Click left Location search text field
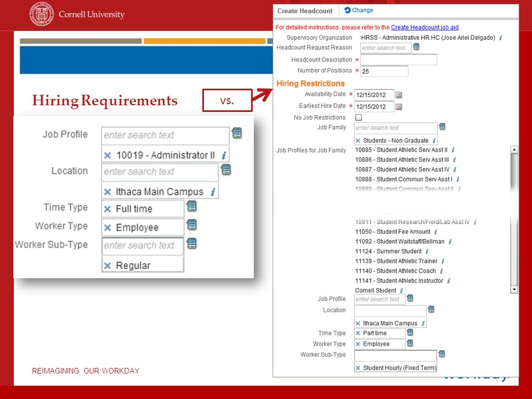Screen dimensions: 532x399 coord(160,172)
